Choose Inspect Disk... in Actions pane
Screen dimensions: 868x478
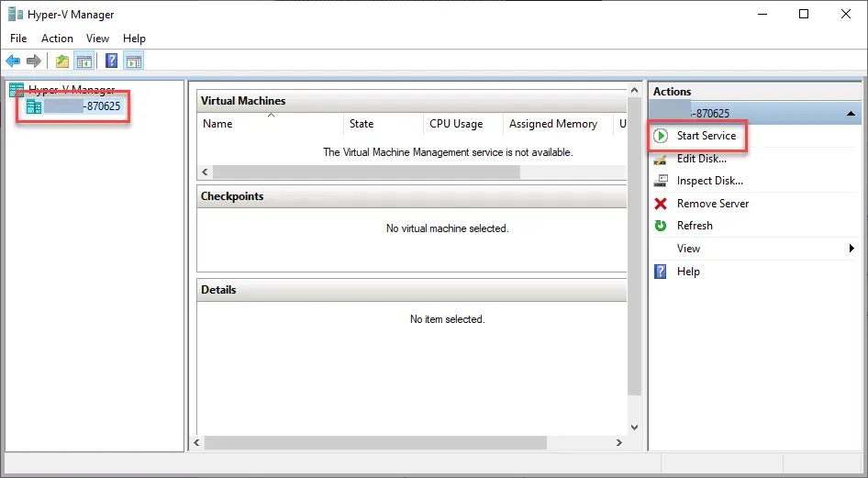[709, 181]
